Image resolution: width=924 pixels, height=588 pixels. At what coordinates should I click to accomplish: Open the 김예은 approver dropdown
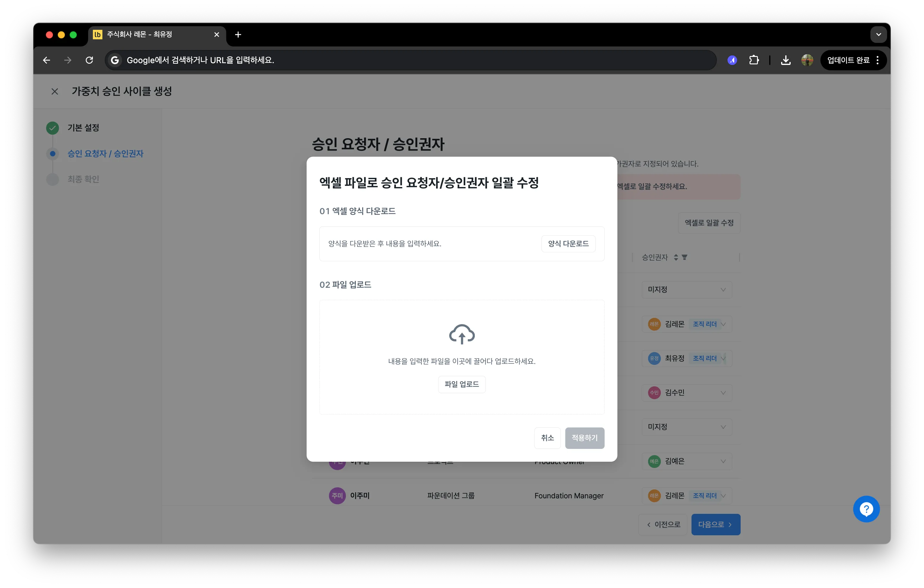tap(687, 461)
